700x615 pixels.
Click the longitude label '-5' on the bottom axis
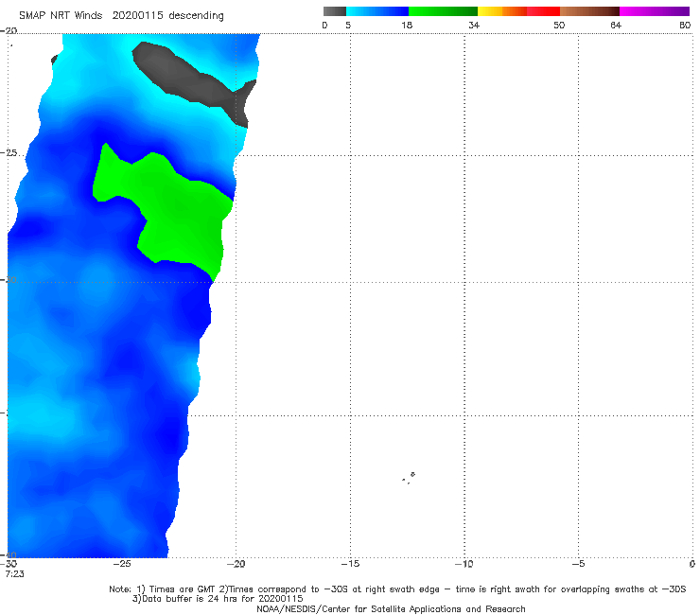(x=579, y=564)
